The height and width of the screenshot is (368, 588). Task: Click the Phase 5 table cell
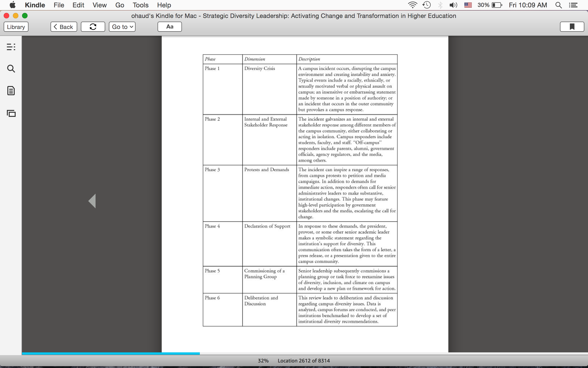pyautogui.click(x=223, y=280)
